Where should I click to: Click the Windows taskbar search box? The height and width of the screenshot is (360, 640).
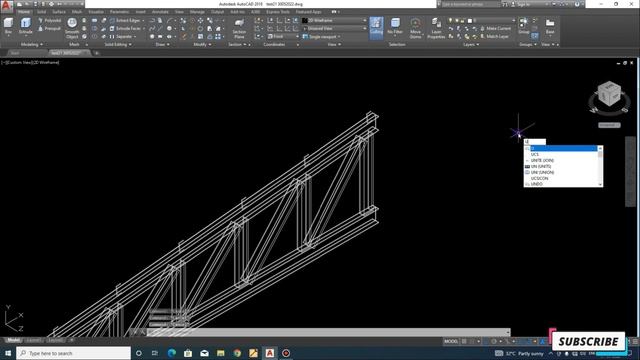(x=73, y=353)
